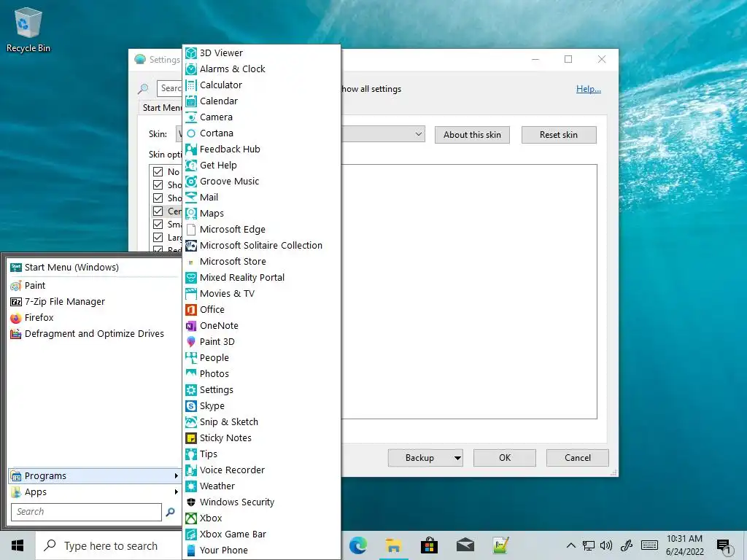Click the Settings window search box
The width and height of the screenshot is (747, 560).
pos(169,88)
